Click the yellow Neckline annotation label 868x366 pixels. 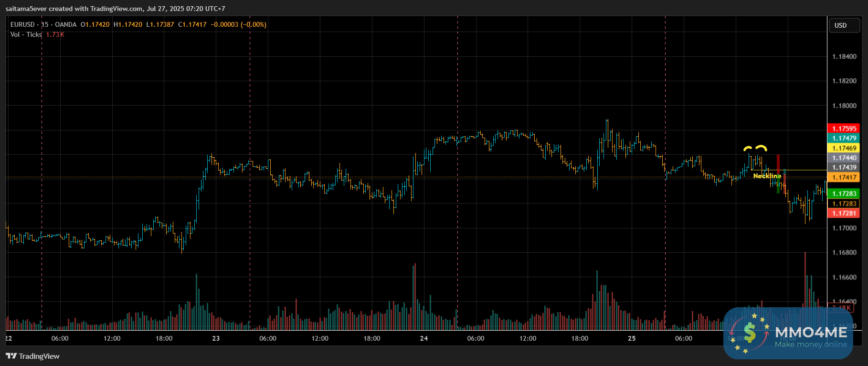tap(767, 176)
